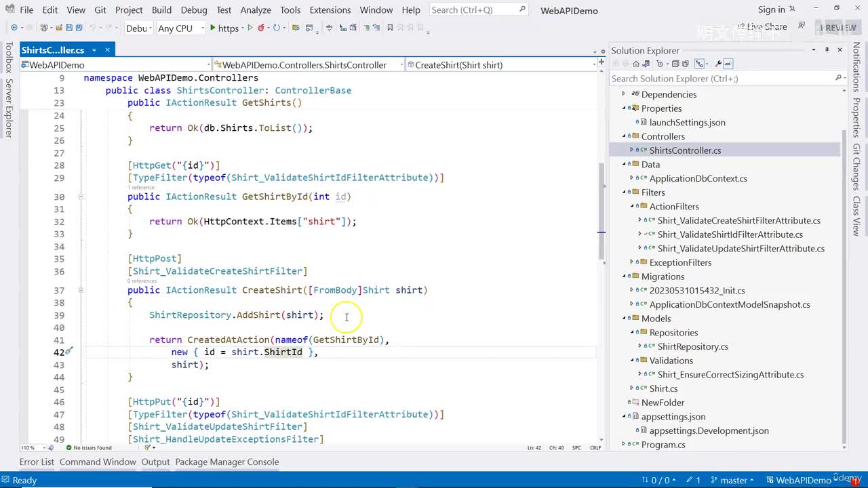Click the search magnifier in the Quick Launch box
This screenshot has height=488, width=868.
pyautogui.click(x=522, y=9)
